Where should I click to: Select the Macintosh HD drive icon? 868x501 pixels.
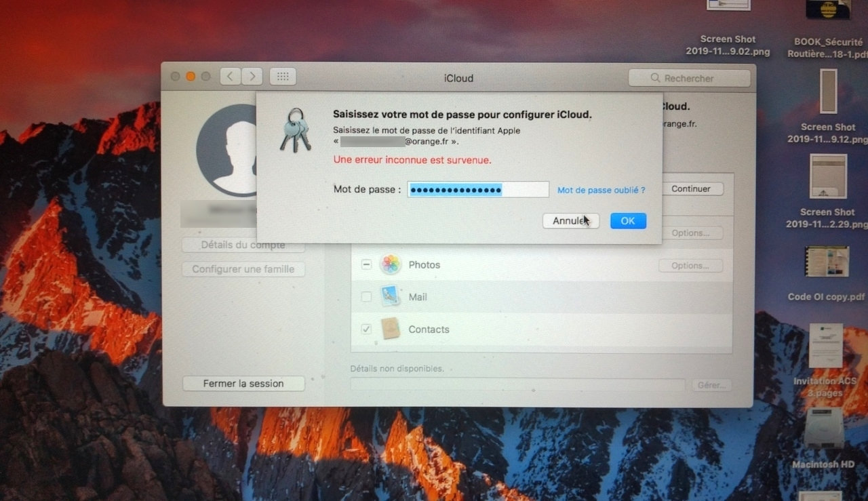pyautogui.click(x=825, y=439)
